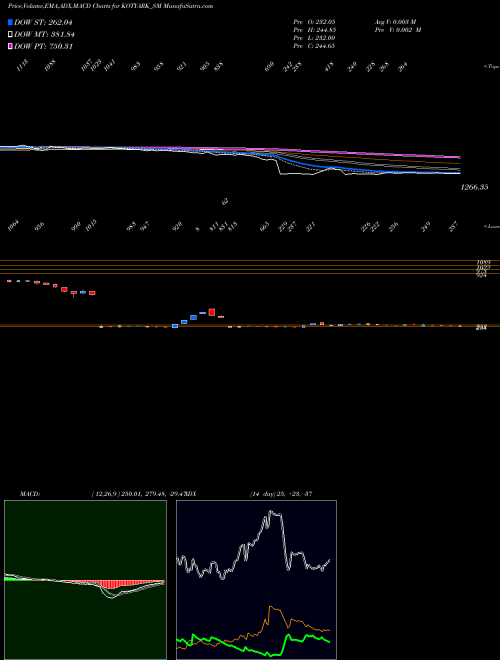Click the Pre H: 244.85 value
This screenshot has width=500, height=660.
(314, 30)
